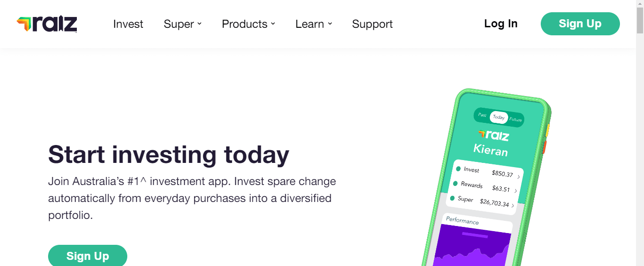Open the Invest page
Viewport: 644px width, 266px height.
coord(128,24)
